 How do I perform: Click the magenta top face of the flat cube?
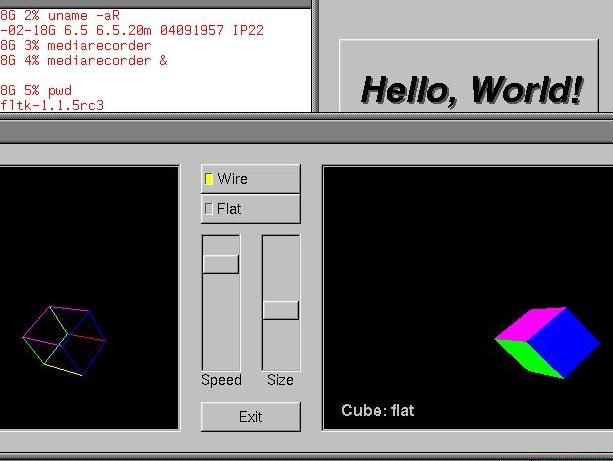pos(531,323)
